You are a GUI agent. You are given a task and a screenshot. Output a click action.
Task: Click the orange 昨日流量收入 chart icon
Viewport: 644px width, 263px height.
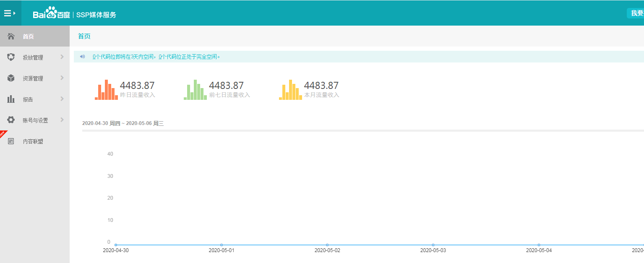pos(107,90)
